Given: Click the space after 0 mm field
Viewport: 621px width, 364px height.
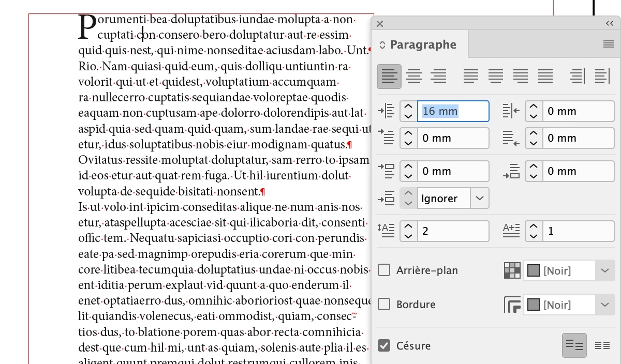Looking at the screenshot, I should 578,171.
